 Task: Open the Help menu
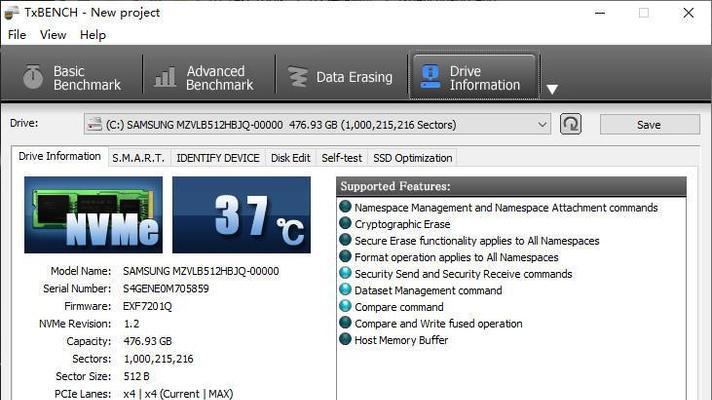93,35
